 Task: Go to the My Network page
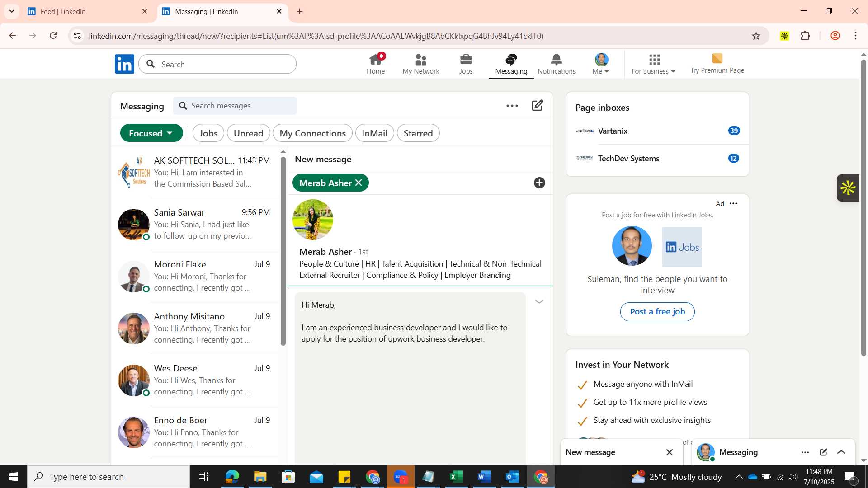[421, 64]
